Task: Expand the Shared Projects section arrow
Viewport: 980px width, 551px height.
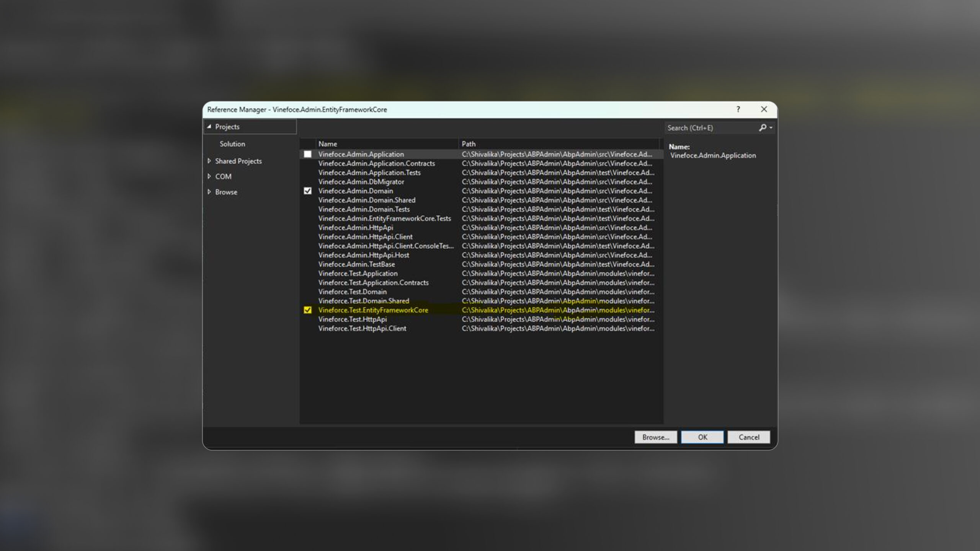Action: point(209,161)
